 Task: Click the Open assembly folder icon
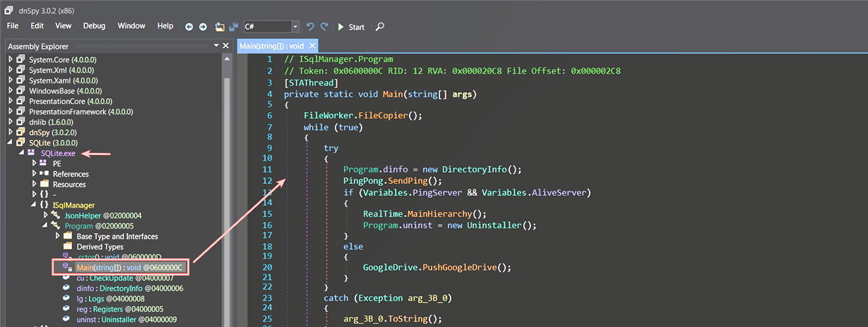[x=219, y=27]
